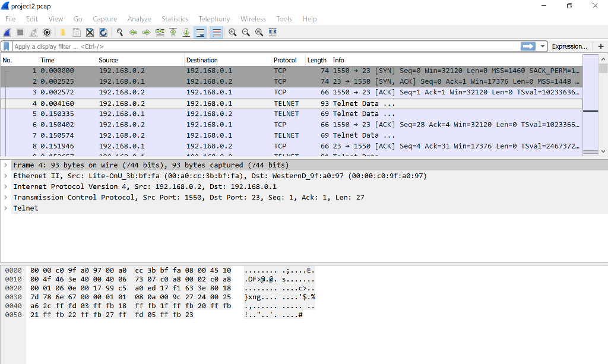Select packet 1 SYN row
The width and height of the screenshot is (608, 364).
pyautogui.click(x=291, y=71)
